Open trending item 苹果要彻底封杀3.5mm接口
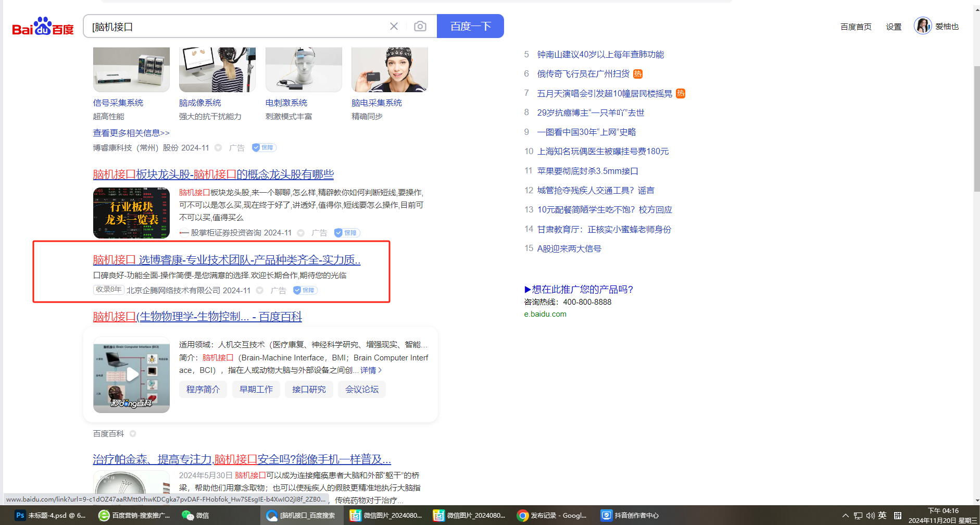Image resolution: width=980 pixels, height=525 pixels. tap(587, 171)
